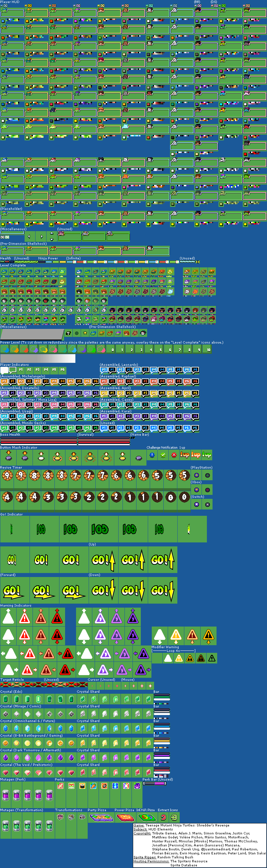Click the 'Sprite Ripper:' credit label
267x868 pixels.
click(144, 857)
